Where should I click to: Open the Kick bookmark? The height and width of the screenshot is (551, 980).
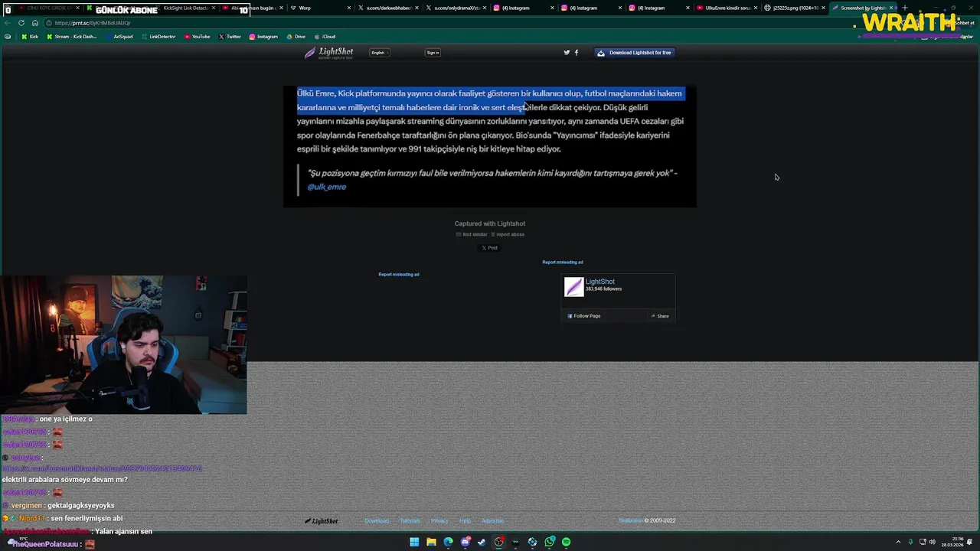pos(30,37)
